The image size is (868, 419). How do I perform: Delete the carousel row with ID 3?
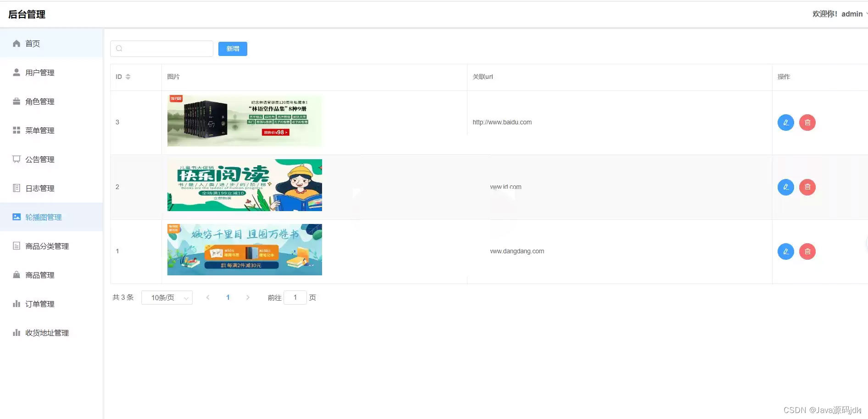[807, 123]
